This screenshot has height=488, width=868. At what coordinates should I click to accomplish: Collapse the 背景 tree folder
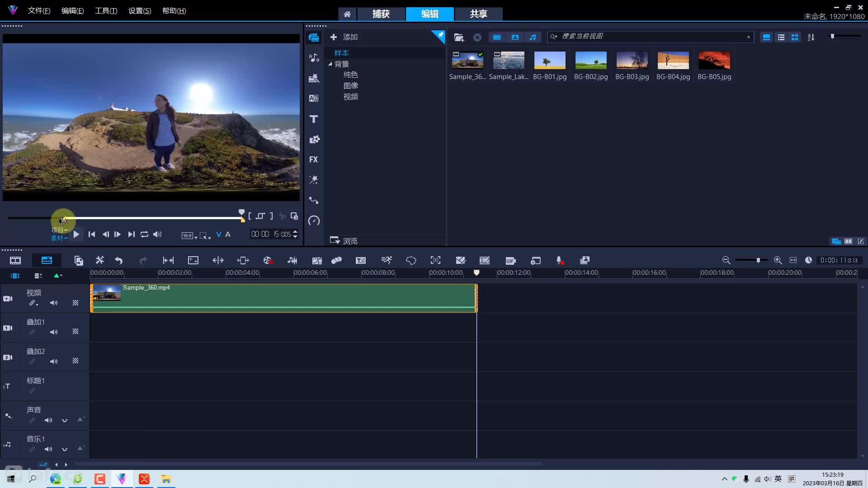[330, 64]
